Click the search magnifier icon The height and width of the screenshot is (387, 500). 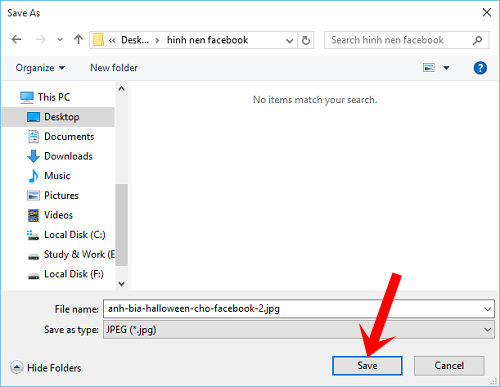[x=477, y=40]
